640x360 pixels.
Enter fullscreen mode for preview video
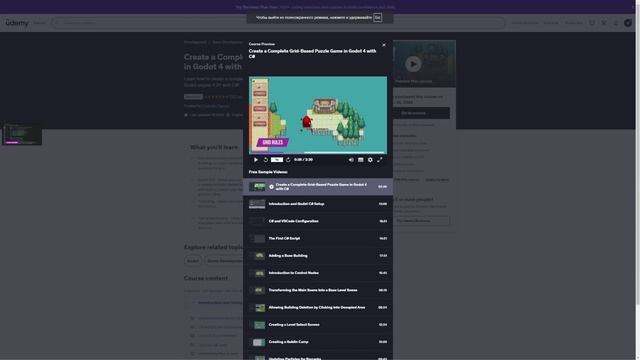pyautogui.click(x=380, y=160)
